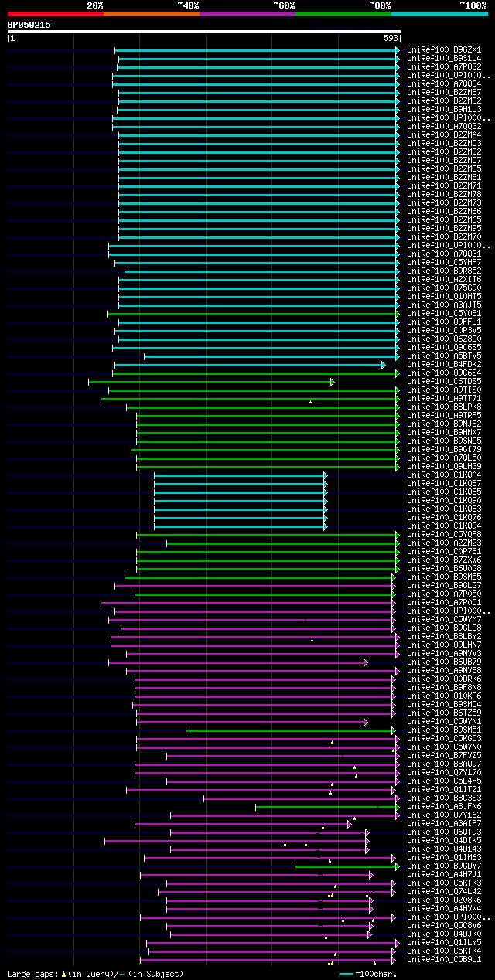Viewport: 495px width, 980px height.
Task: Click the label UniRef100_Q0DRK6
Action: tap(445, 679)
